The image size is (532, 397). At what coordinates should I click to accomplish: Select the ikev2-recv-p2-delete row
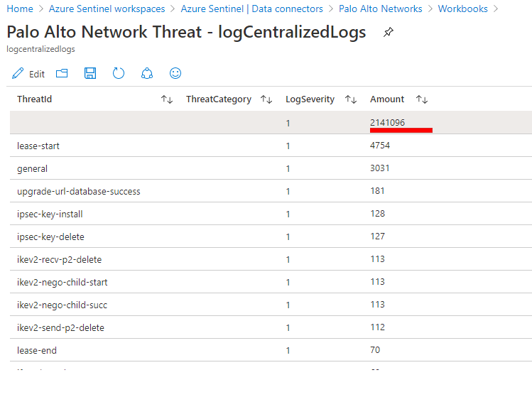(x=271, y=259)
